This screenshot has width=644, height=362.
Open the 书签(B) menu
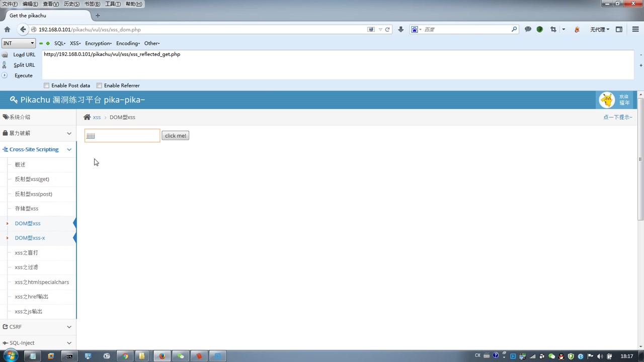pos(92,4)
